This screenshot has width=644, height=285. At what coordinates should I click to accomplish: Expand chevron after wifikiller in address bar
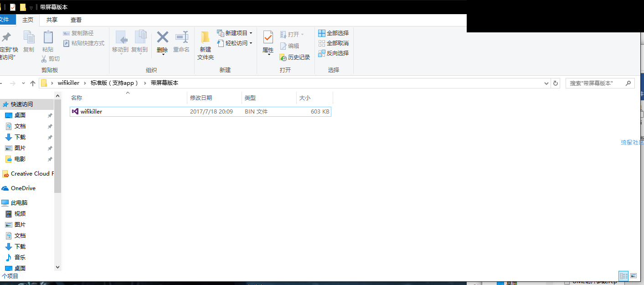pyautogui.click(x=85, y=83)
